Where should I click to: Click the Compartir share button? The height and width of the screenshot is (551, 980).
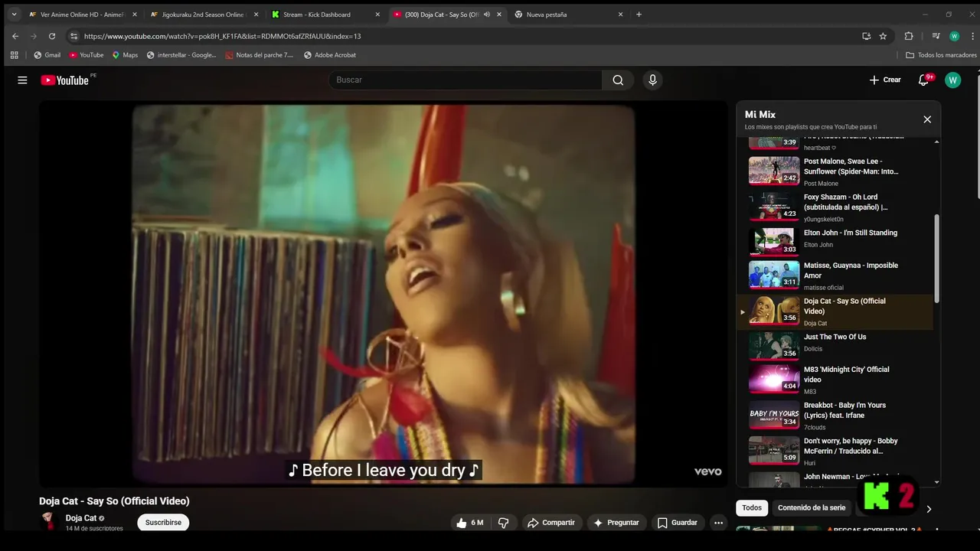(x=551, y=523)
